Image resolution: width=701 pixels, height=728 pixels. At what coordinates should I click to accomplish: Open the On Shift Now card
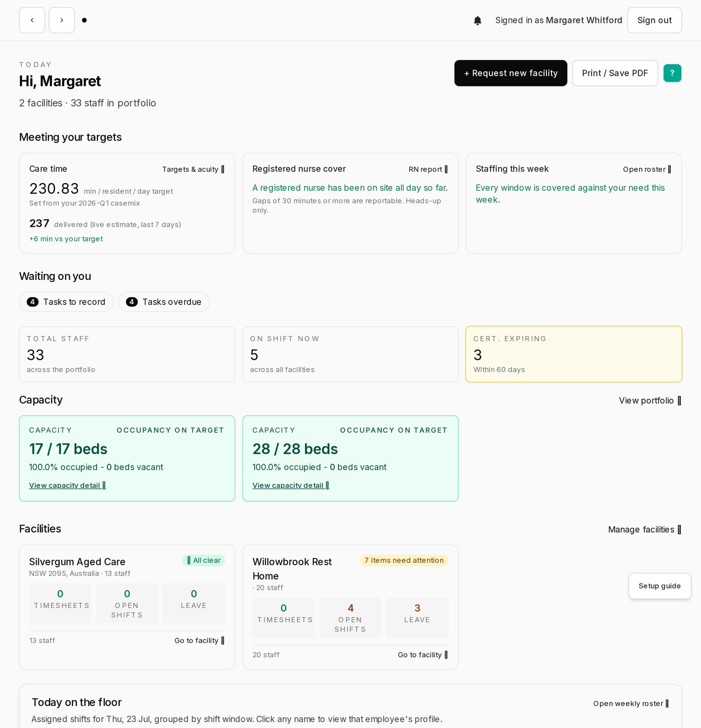click(350, 354)
